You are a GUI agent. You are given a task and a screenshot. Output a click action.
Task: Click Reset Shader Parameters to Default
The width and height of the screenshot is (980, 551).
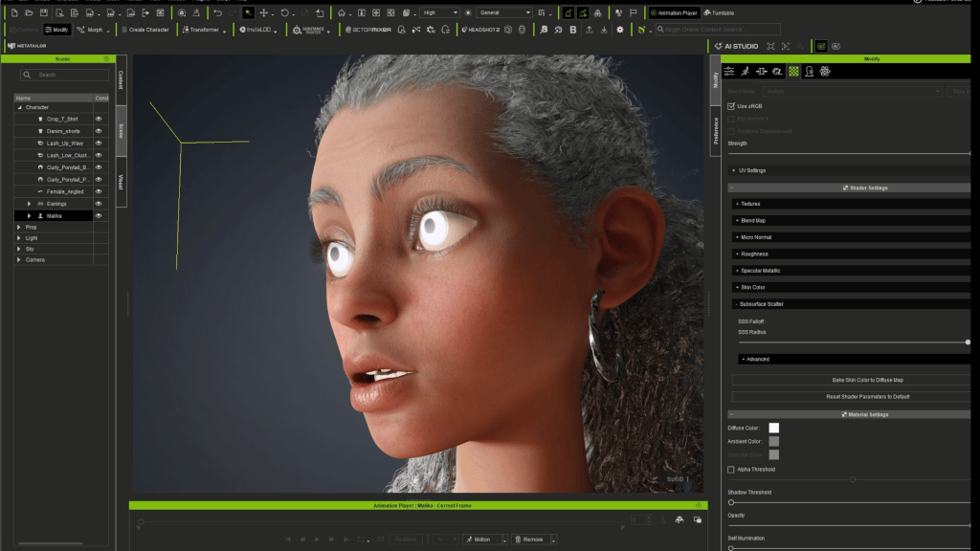click(851, 397)
